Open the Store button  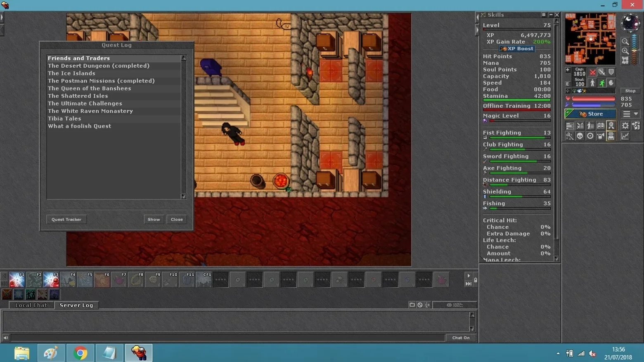[x=590, y=114]
